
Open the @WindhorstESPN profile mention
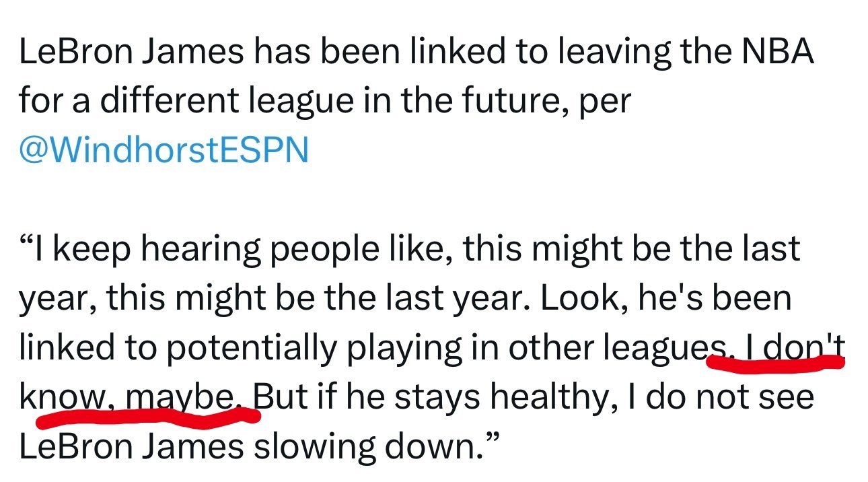164,150
